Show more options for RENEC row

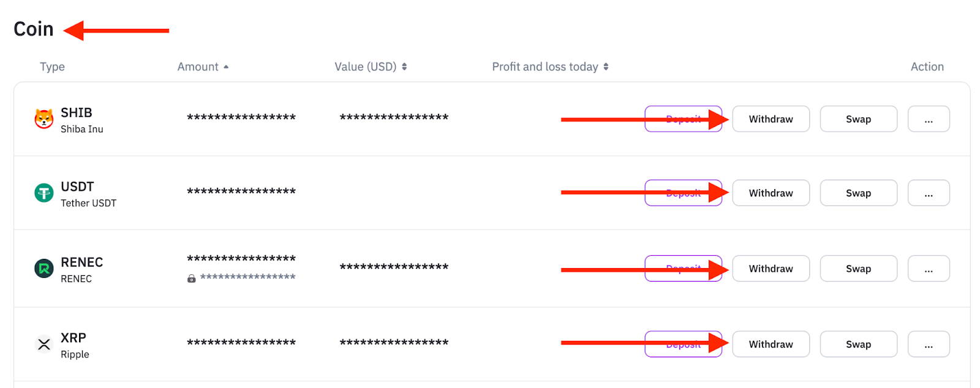(929, 269)
